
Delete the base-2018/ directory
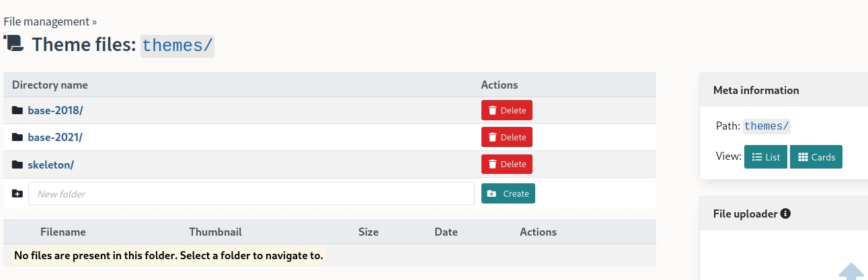(x=506, y=110)
